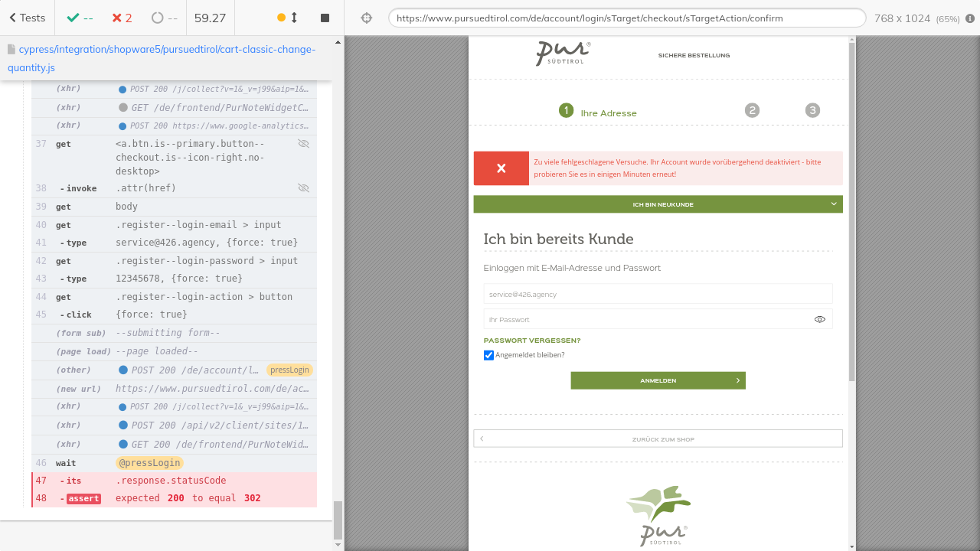Viewport: 980px width, 551px height.
Task: Click the stop test run icon
Action: coord(325,18)
